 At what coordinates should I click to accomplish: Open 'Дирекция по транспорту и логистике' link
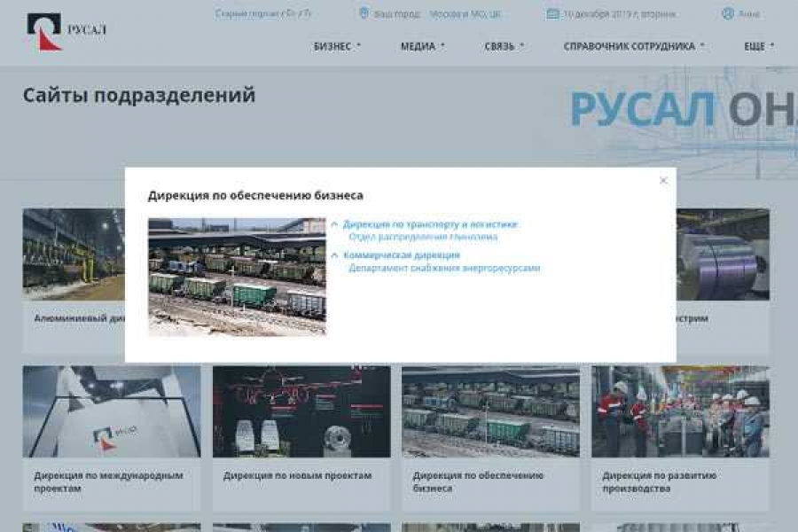[x=430, y=224]
